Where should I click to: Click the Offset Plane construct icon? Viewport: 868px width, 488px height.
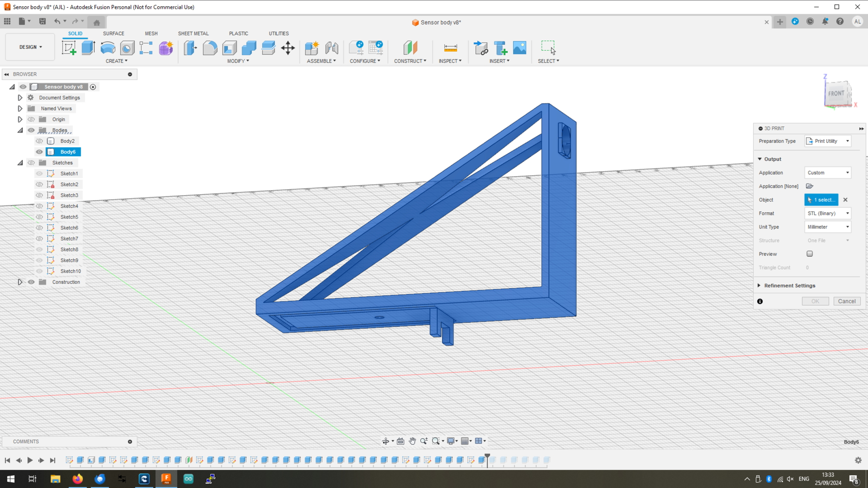coord(410,48)
